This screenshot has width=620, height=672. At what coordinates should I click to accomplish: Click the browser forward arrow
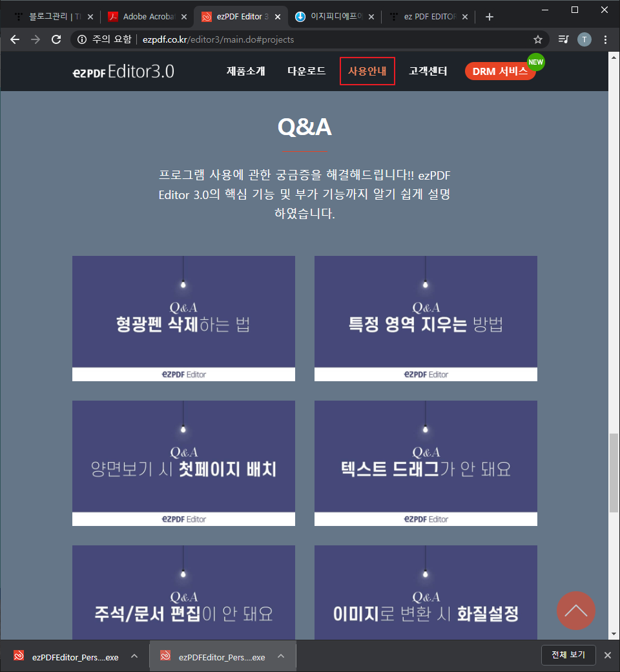pyautogui.click(x=36, y=39)
